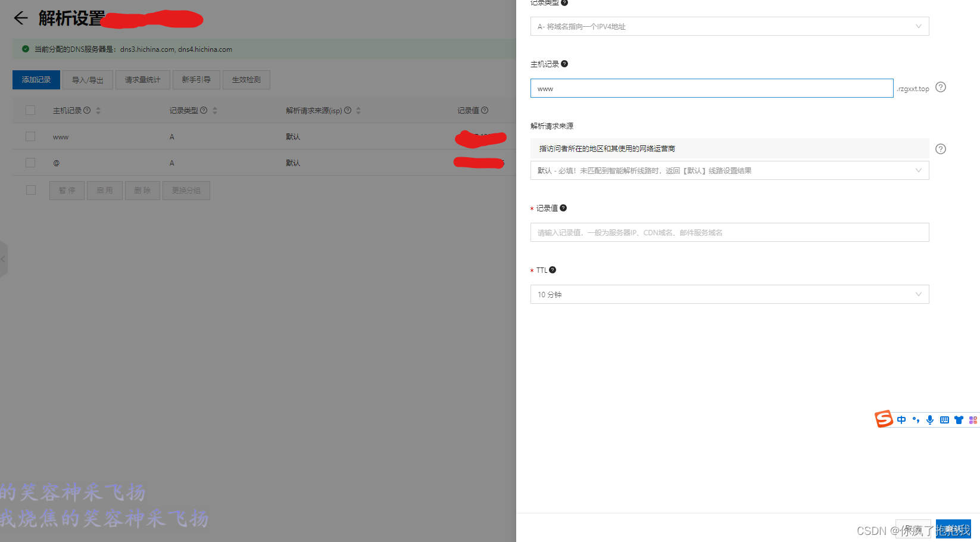Click the 删除 batch button

click(142, 191)
